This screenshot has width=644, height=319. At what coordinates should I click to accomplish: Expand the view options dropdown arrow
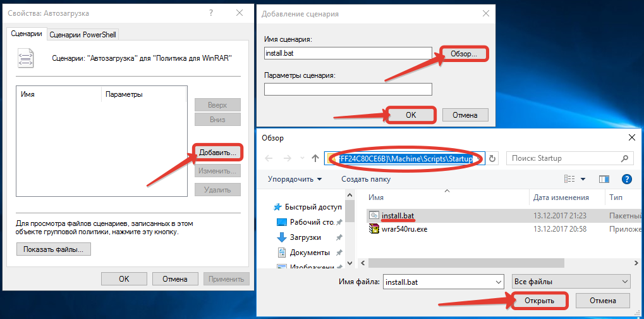tap(583, 179)
